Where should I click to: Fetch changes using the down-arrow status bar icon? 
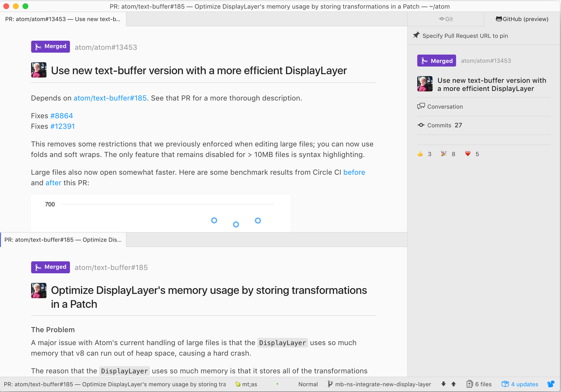(x=443, y=384)
